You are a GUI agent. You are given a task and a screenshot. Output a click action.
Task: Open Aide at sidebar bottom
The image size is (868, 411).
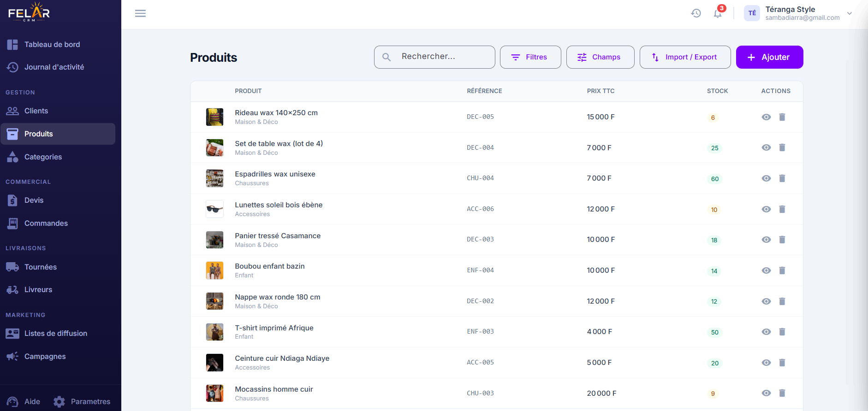click(24, 402)
